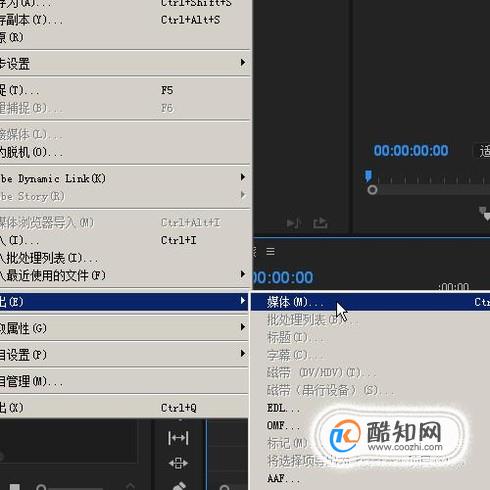Click the step-forward play icon in monitor
Screen dimensions: 490x490
(294, 223)
